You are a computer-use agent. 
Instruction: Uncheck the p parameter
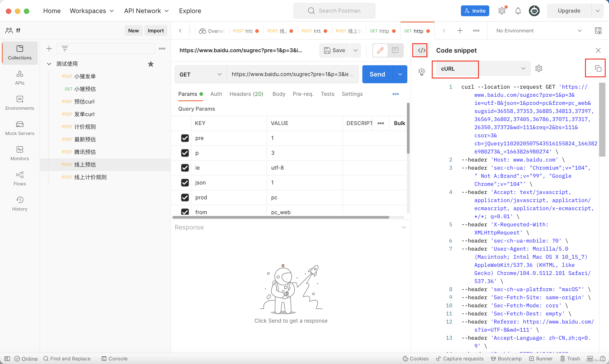pyautogui.click(x=185, y=153)
